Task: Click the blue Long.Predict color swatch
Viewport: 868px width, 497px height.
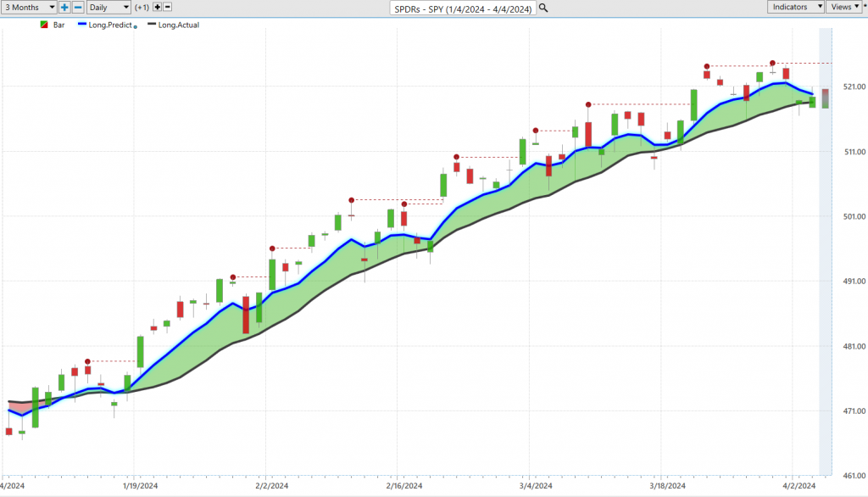Action: pyautogui.click(x=84, y=25)
